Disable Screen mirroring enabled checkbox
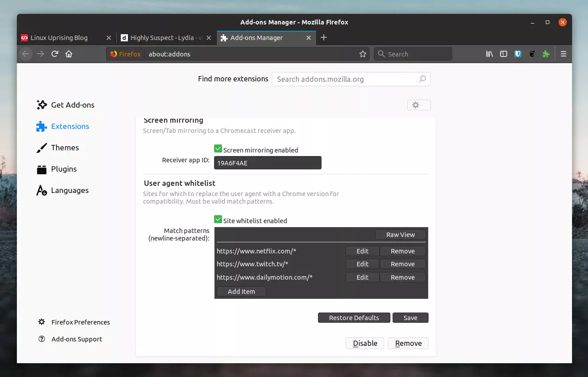 coord(218,148)
